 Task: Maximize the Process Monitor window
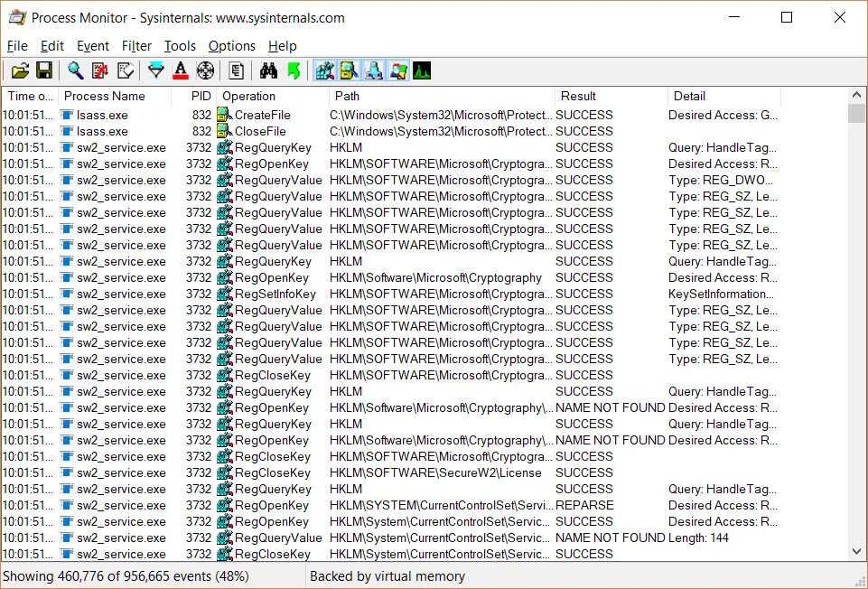pyautogui.click(x=786, y=18)
